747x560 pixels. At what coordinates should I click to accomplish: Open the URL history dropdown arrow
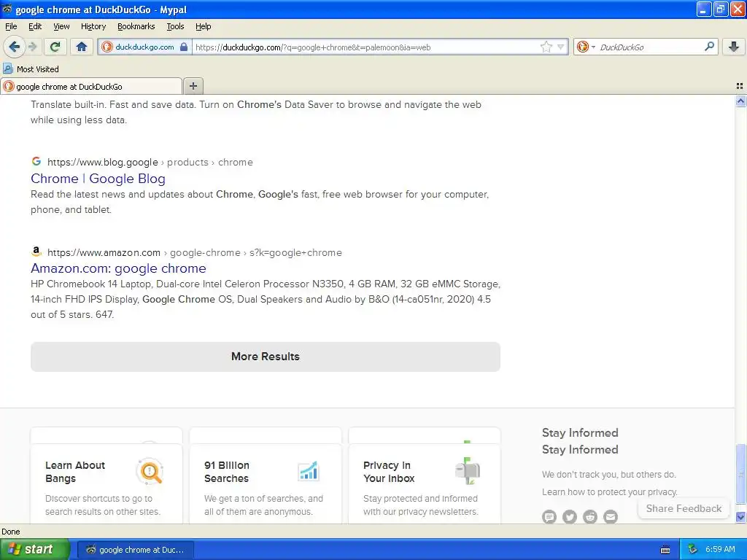[561, 47]
